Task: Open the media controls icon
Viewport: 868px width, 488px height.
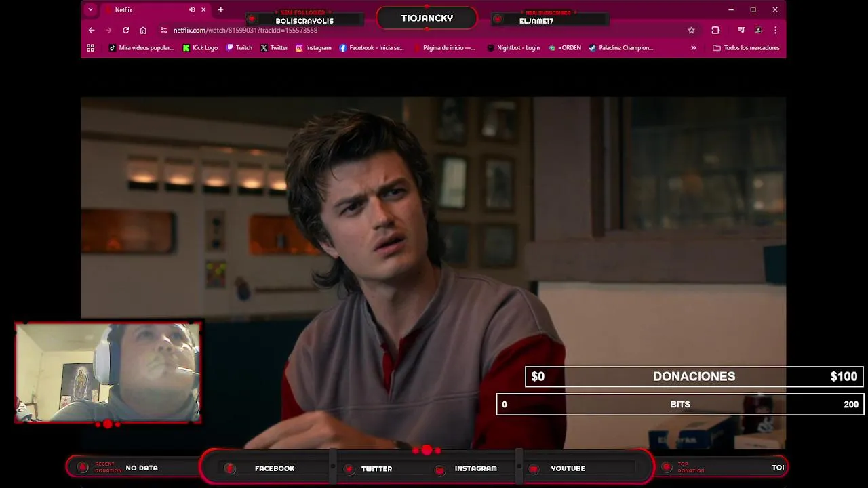Action: [x=741, y=30]
